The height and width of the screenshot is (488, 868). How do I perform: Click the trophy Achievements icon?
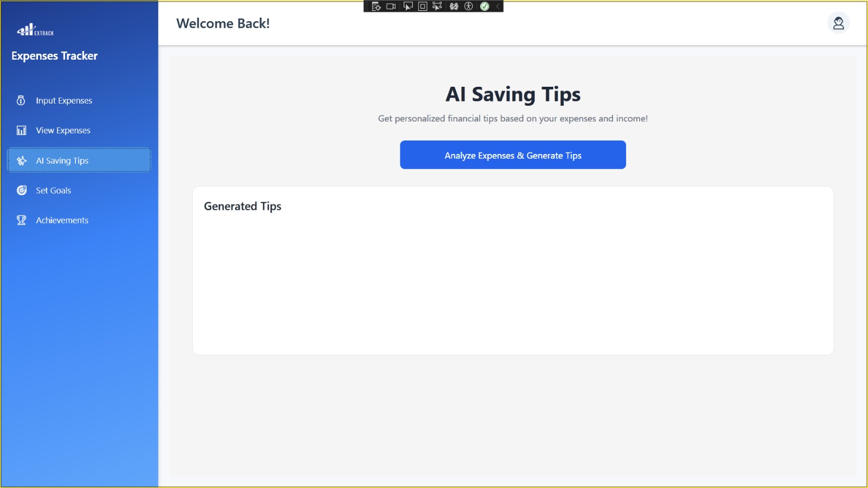click(22, 220)
